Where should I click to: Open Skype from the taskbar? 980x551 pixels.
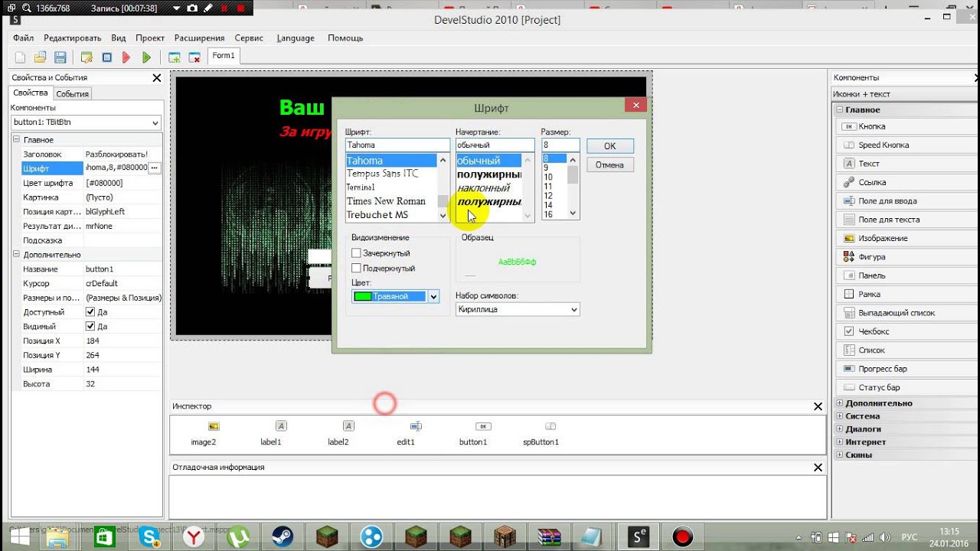pos(149,537)
